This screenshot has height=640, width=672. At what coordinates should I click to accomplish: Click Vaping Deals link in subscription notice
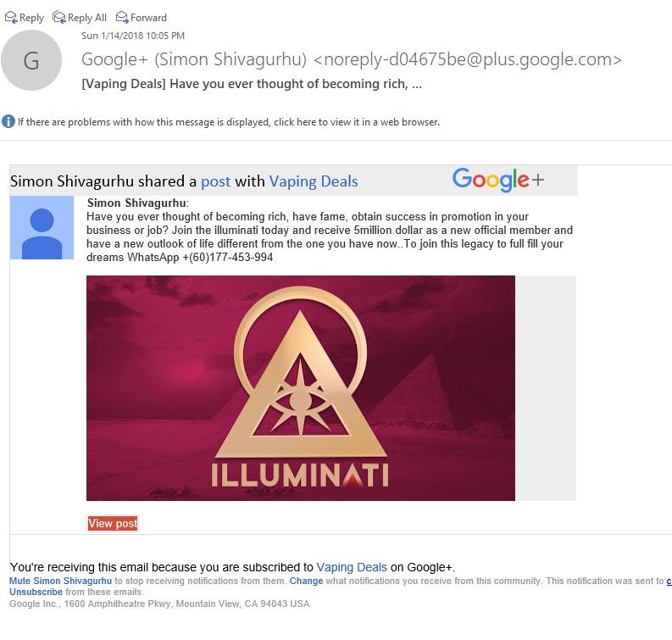(x=352, y=567)
